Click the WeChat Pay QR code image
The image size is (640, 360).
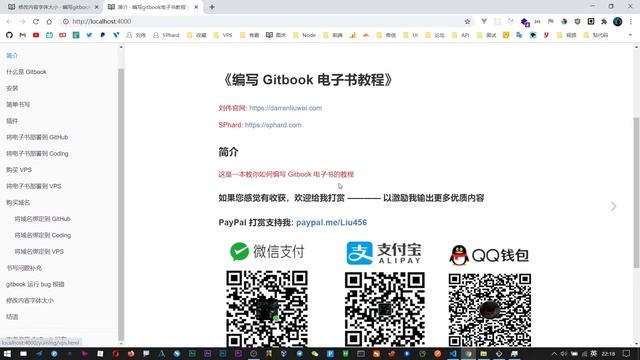tap(267, 309)
